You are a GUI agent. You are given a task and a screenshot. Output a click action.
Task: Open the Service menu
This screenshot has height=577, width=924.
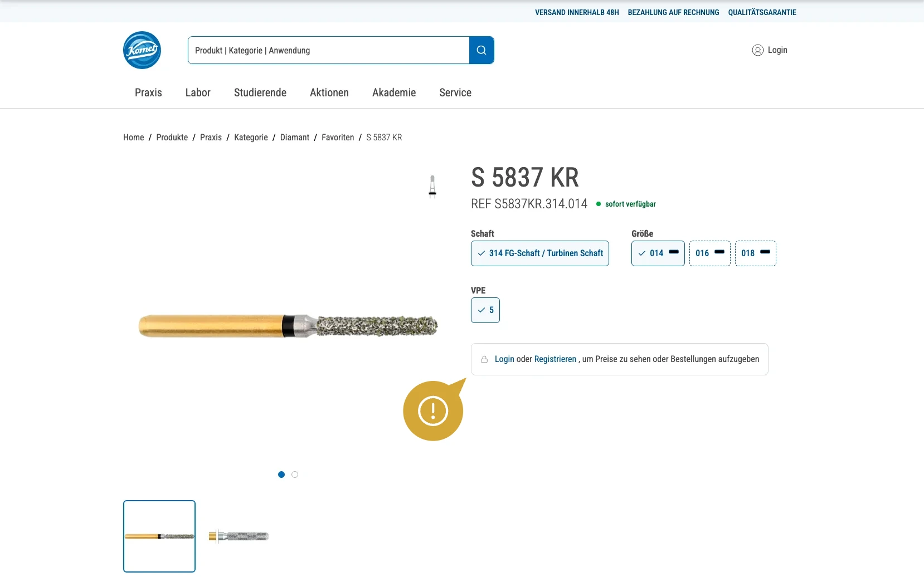click(x=455, y=92)
